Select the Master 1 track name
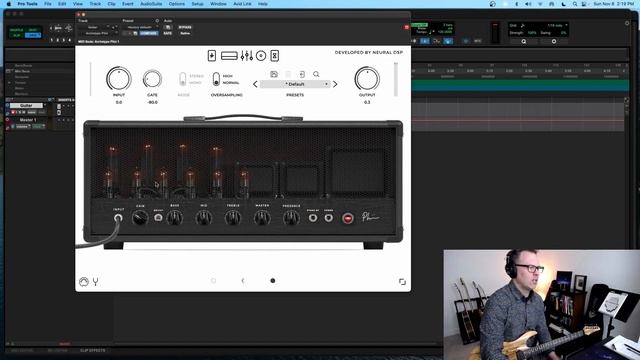 tap(28, 120)
